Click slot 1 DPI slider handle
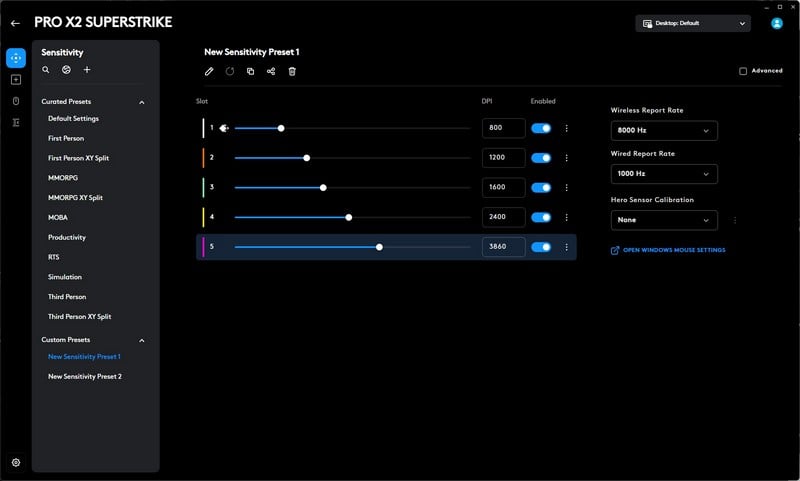This screenshot has width=800, height=481. tap(281, 129)
